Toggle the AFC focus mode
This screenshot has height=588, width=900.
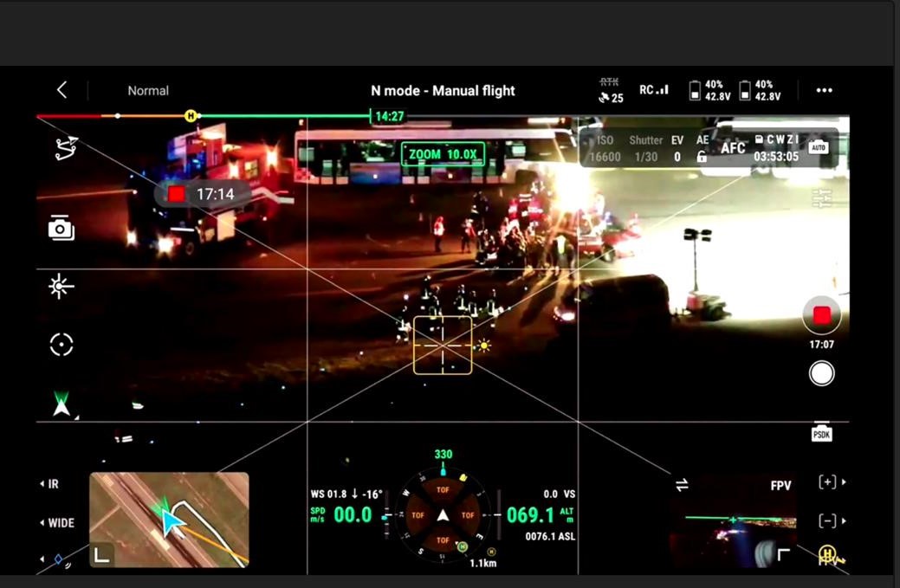[733, 148]
